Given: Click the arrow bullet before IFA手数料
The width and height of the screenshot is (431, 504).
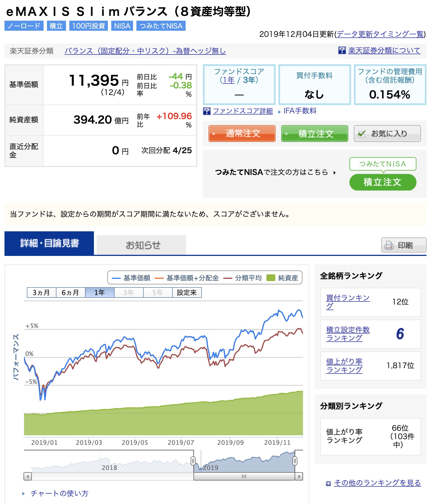Looking at the screenshot, I should tap(279, 112).
